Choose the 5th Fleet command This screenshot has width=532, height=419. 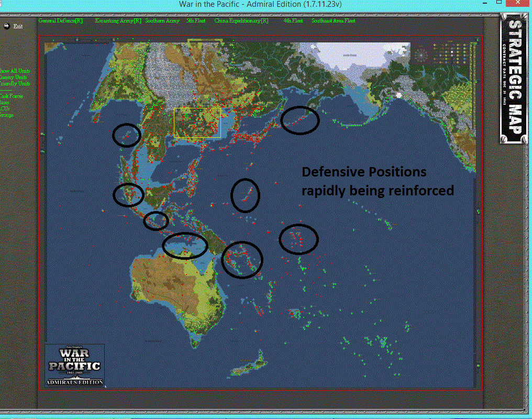point(196,21)
